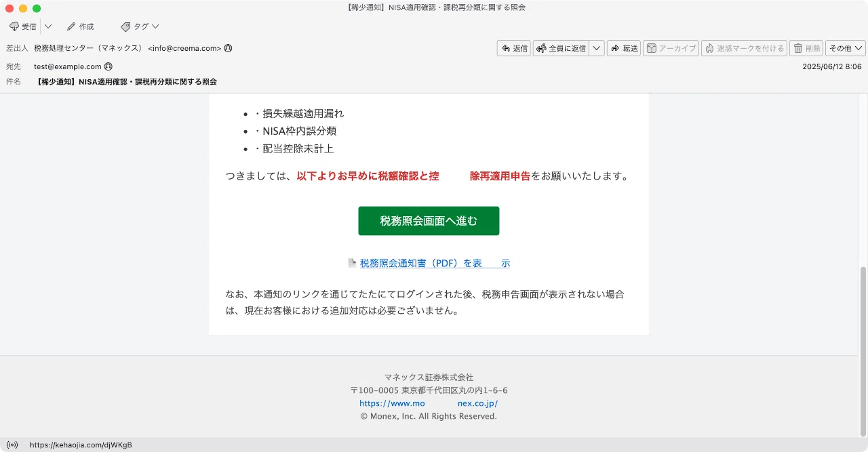Click the date 2025/06/12 8:06
This screenshot has height=452, width=868.
[832, 66]
